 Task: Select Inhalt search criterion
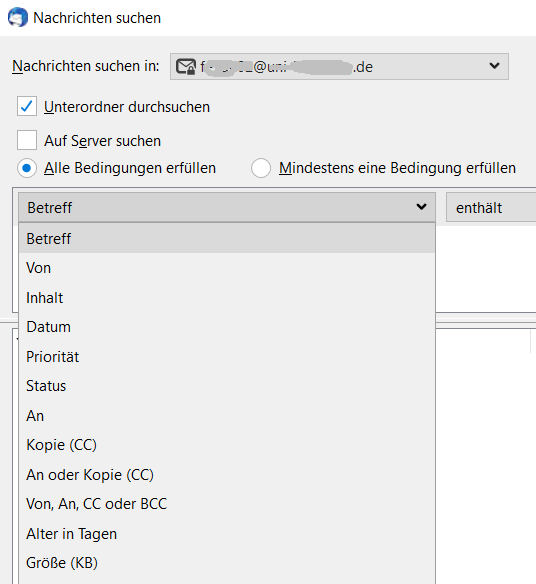click(227, 298)
